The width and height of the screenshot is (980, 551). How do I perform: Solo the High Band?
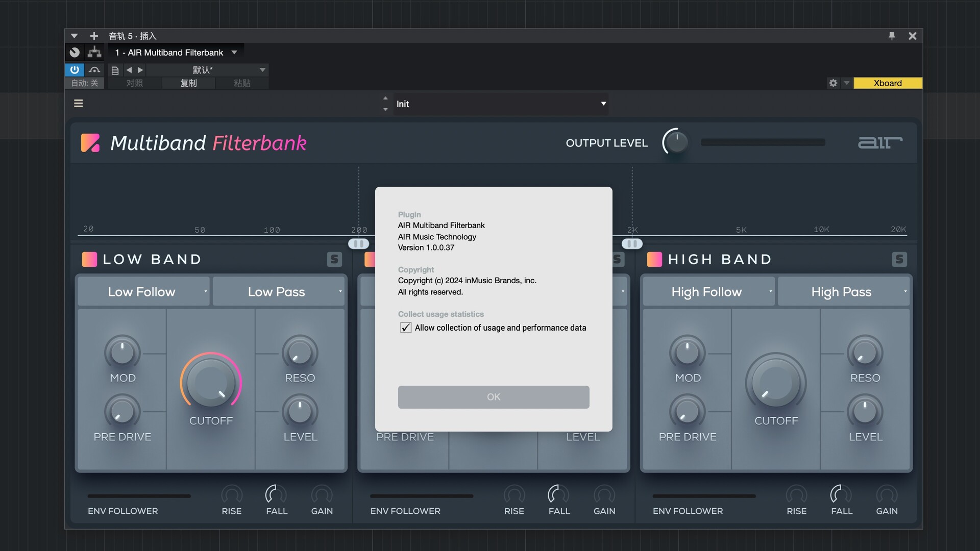899,259
